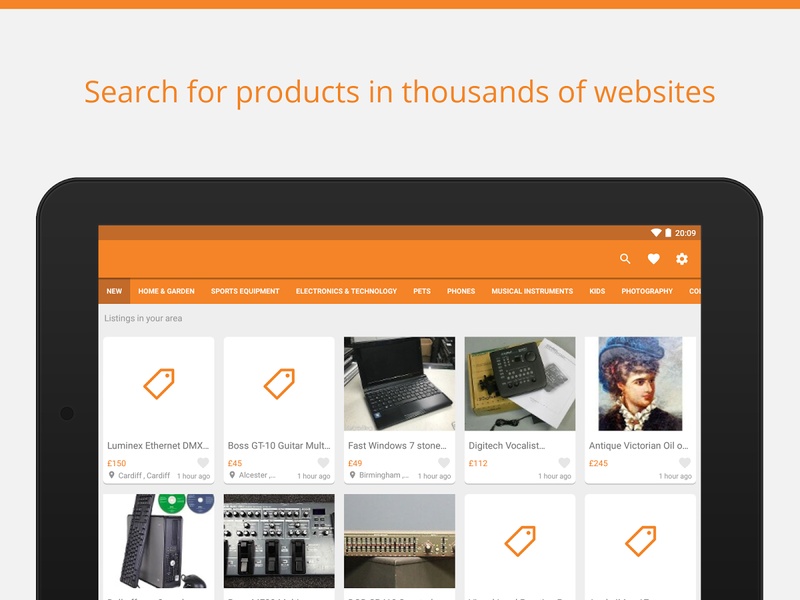800x600 pixels.
Task: Open the desktop computer with keyboard photo
Action: click(159, 541)
